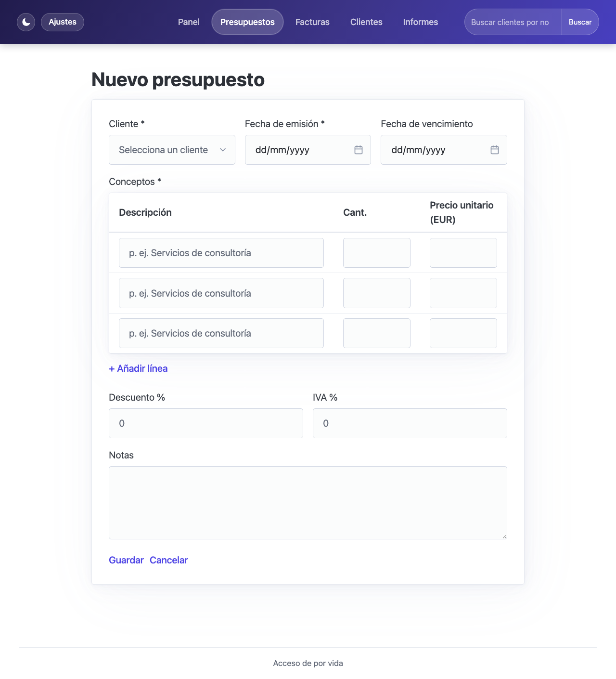Click the Precio unitario (EUR) column header
The image size is (616, 679).
[x=462, y=212]
